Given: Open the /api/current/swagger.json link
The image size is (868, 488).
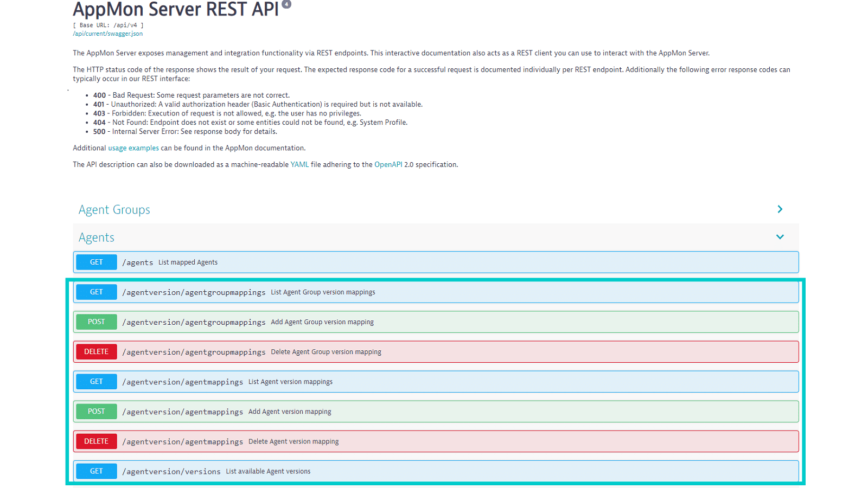Looking at the screenshot, I should pos(108,34).
